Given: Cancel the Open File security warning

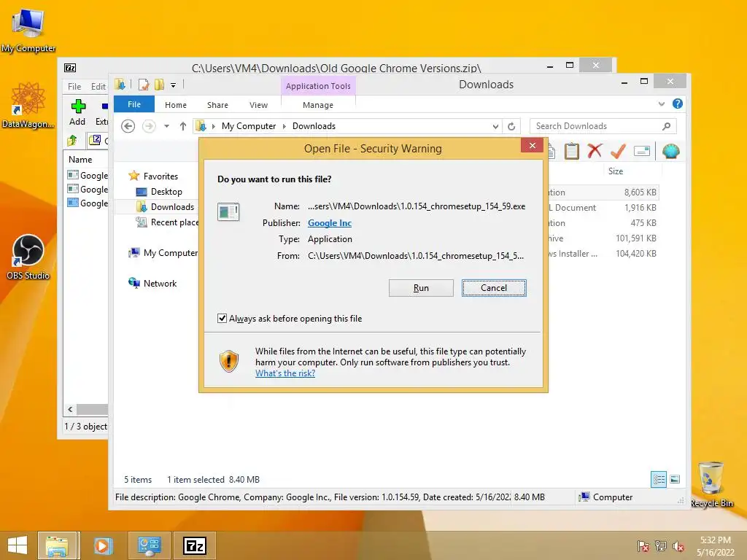Looking at the screenshot, I should coord(494,287).
